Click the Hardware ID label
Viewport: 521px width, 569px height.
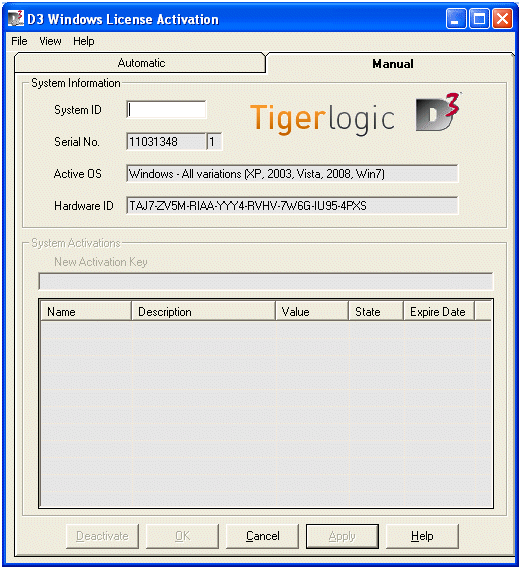[83, 206]
